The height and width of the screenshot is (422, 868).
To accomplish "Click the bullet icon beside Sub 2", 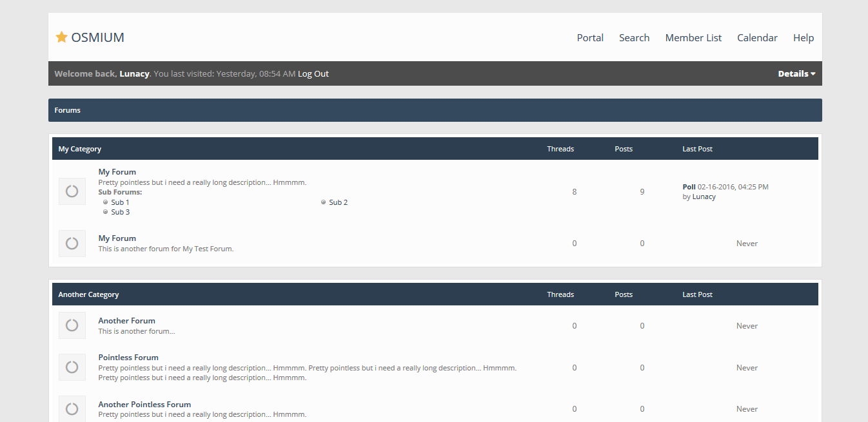I will coord(324,202).
